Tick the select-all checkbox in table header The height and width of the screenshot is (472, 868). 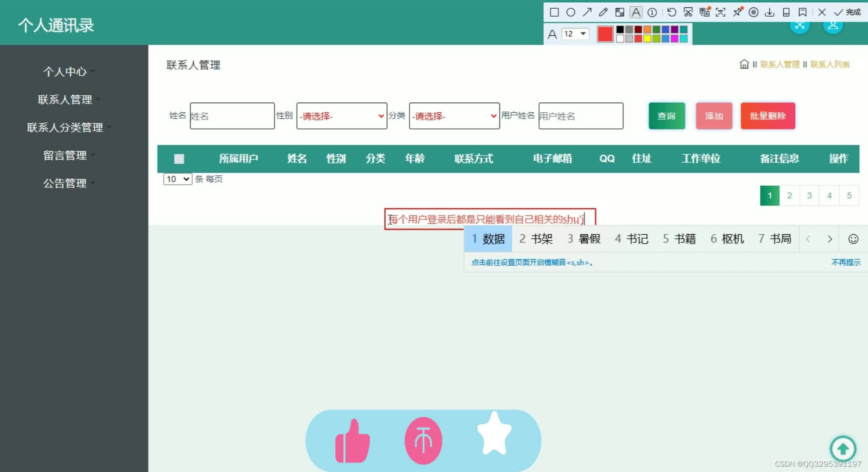click(x=179, y=159)
